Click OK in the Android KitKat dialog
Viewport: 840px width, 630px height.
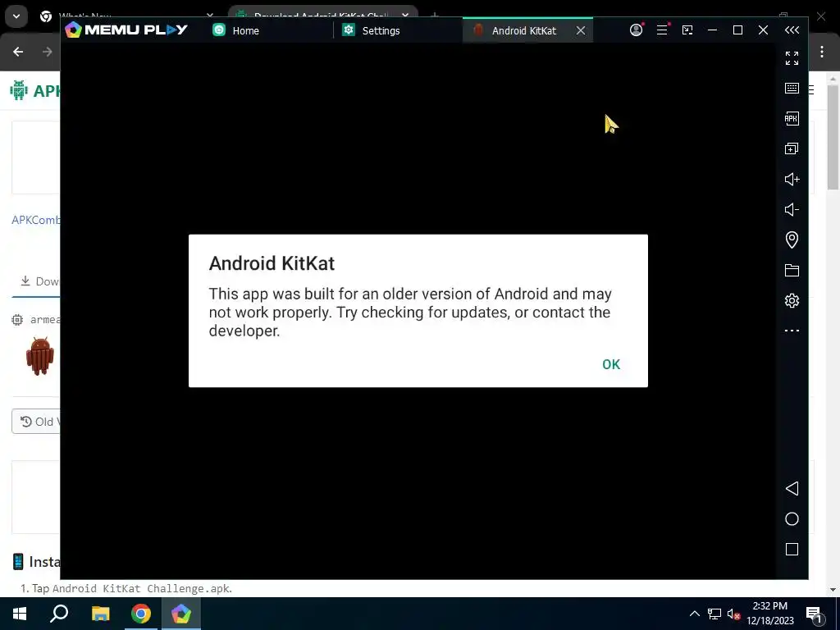[610, 364]
